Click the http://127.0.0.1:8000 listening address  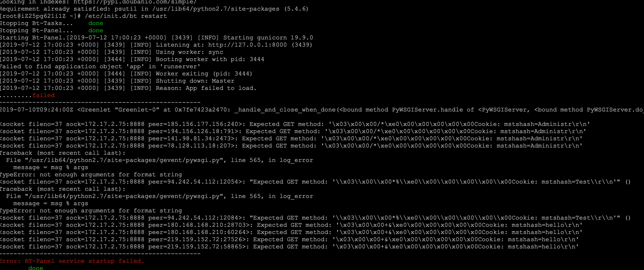click(247, 45)
